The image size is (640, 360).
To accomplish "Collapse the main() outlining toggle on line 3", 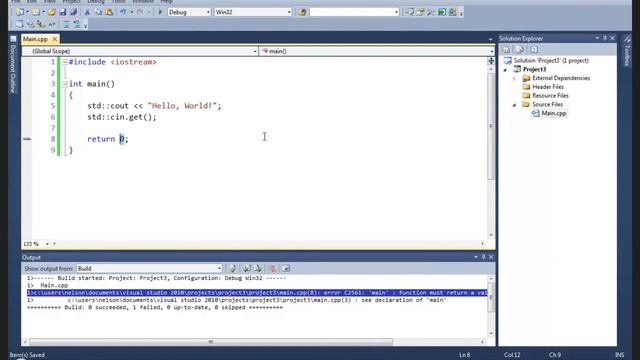I will 64,84.
